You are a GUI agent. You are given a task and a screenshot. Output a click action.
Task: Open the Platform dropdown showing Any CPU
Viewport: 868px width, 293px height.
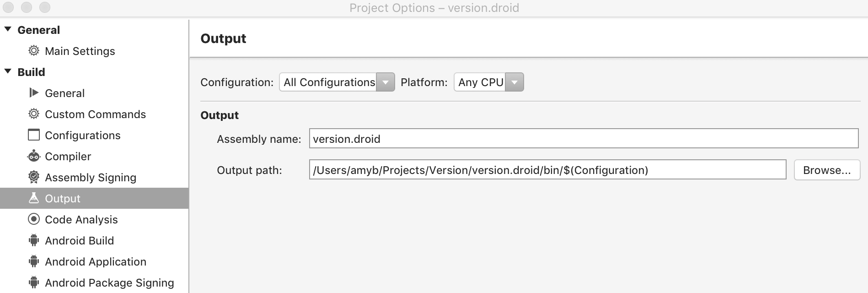(514, 82)
